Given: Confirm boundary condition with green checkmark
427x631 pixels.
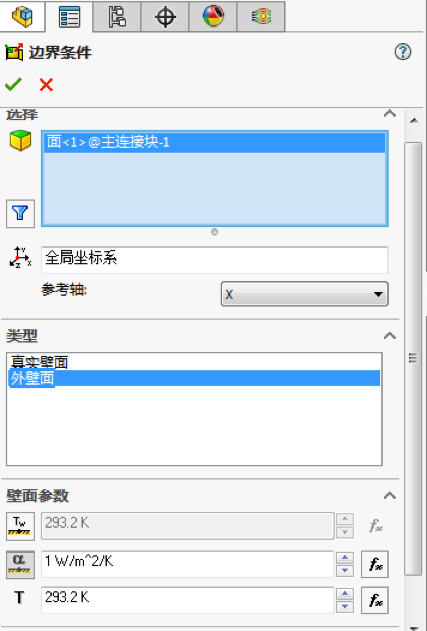Looking at the screenshot, I should (x=13, y=85).
